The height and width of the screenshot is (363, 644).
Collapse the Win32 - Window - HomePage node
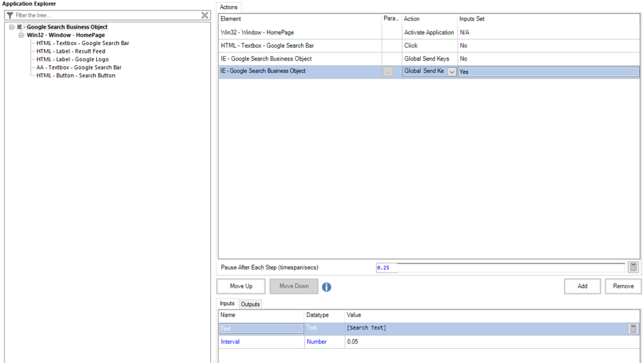click(21, 35)
